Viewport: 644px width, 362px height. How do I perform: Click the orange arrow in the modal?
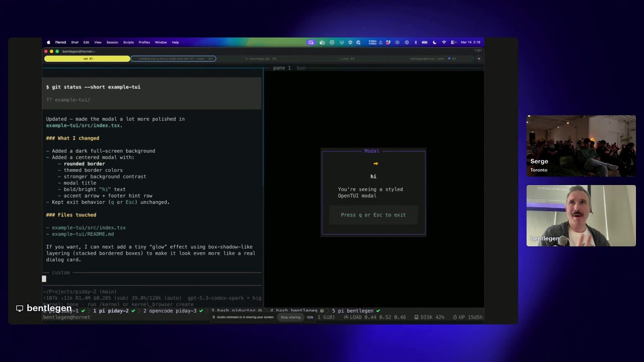point(376,163)
